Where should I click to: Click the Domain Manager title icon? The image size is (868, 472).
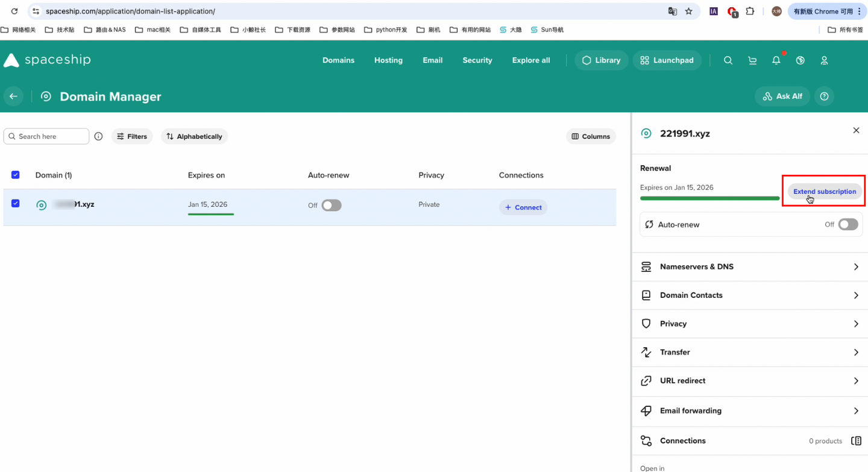coord(46,96)
